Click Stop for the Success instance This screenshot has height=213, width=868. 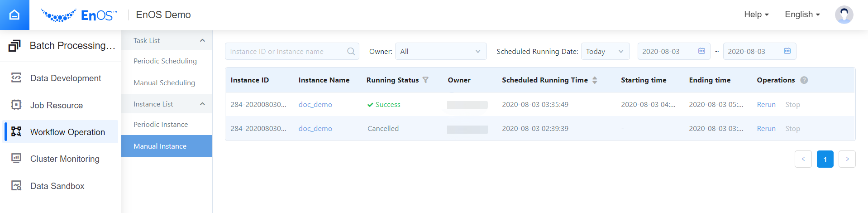(x=792, y=104)
